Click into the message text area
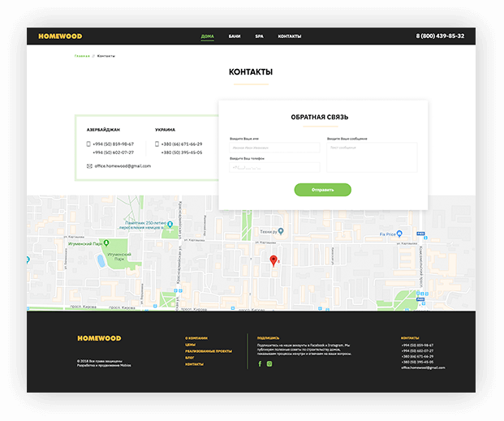Image resolution: width=504 pixels, height=421 pixels. 372,157
